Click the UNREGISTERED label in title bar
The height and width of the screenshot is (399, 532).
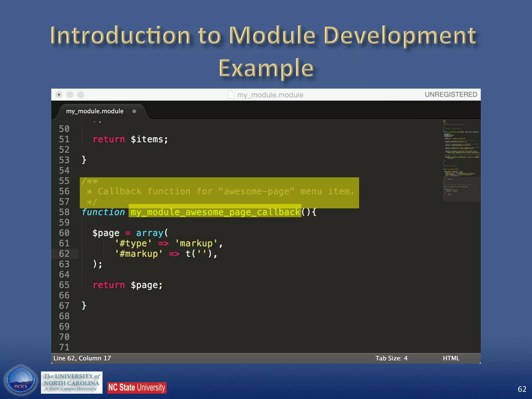[451, 95]
